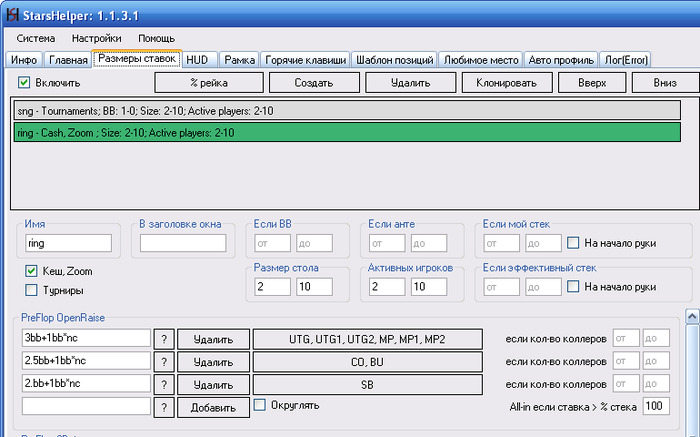
Task: Click Активных игроков minimum field
Action: 387,287
